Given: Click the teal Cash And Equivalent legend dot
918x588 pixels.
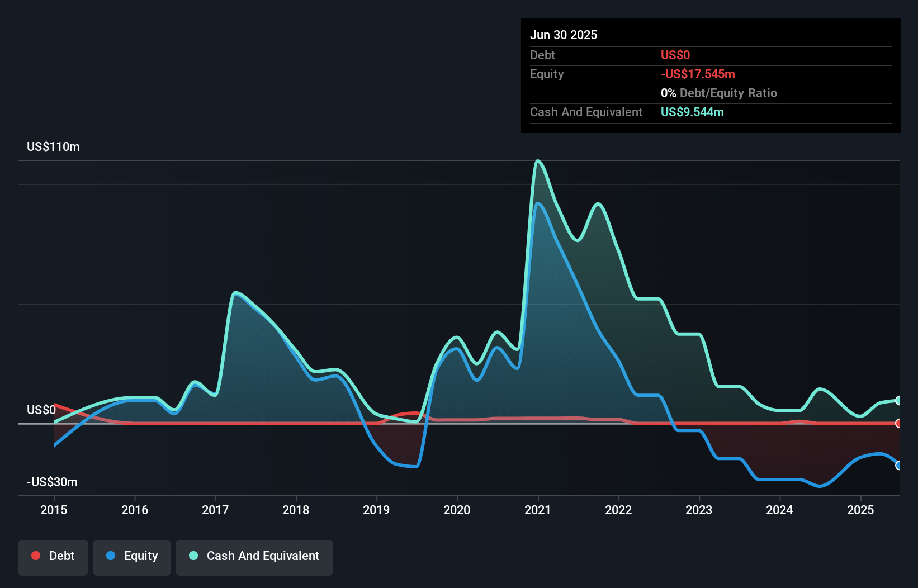Looking at the screenshot, I should tap(193, 556).
